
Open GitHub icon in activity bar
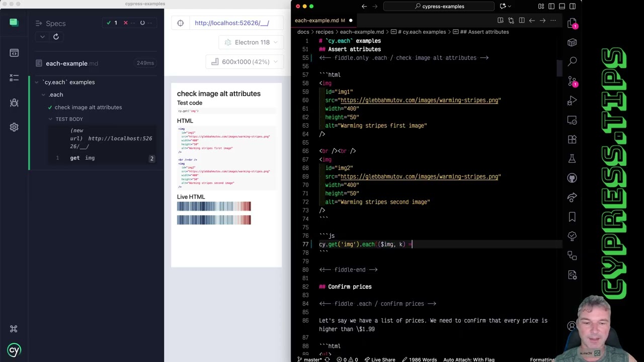click(572, 178)
